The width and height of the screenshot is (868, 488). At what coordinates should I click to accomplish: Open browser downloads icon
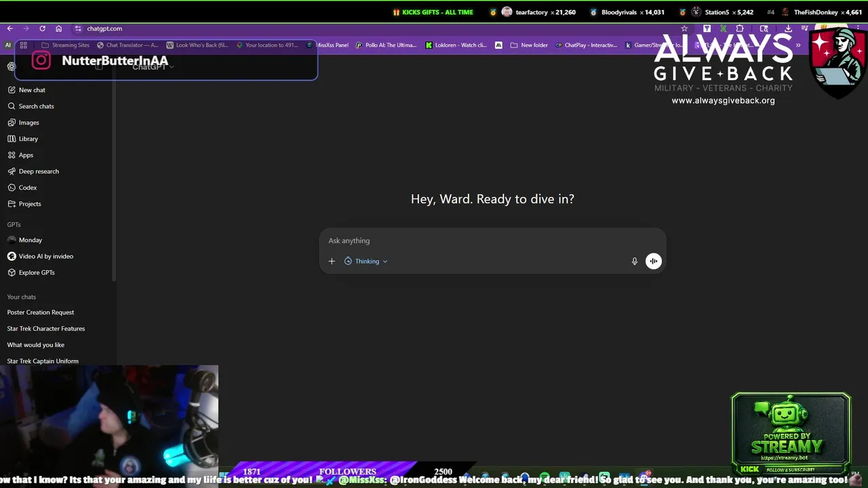tap(788, 28)
